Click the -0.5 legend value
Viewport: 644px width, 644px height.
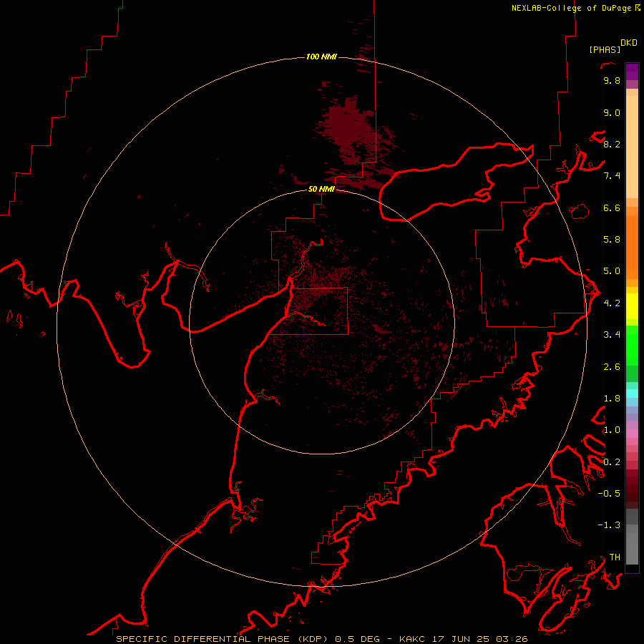(609, 494)
